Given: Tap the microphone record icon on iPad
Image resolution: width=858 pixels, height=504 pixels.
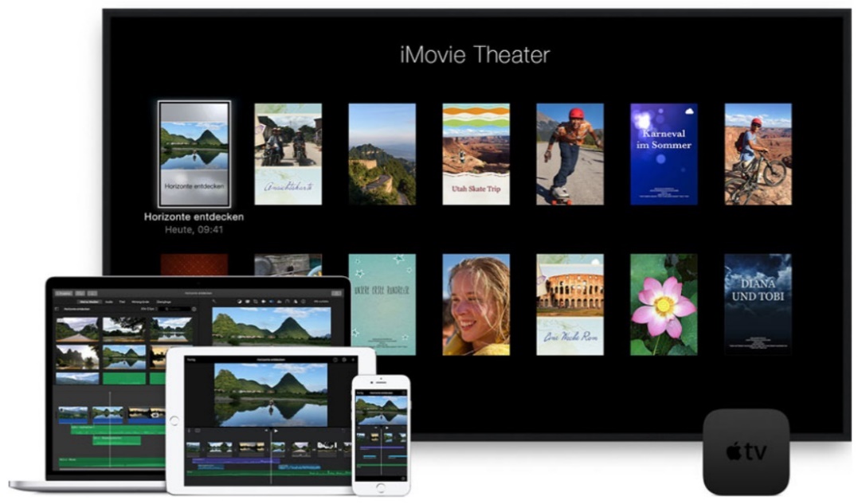Looking at the screenshot, I should tap(189, 430).
